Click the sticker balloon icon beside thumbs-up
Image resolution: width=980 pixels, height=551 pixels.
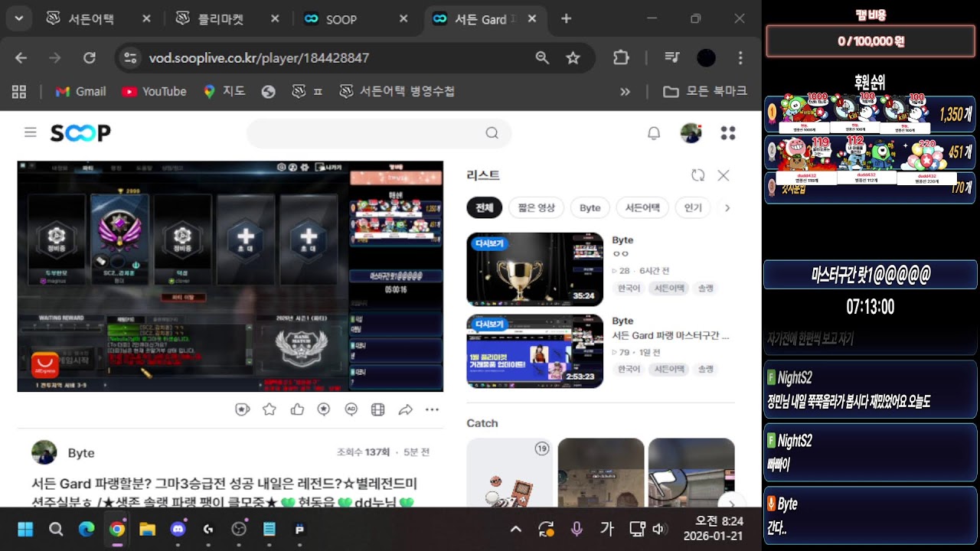click(324, 409)
